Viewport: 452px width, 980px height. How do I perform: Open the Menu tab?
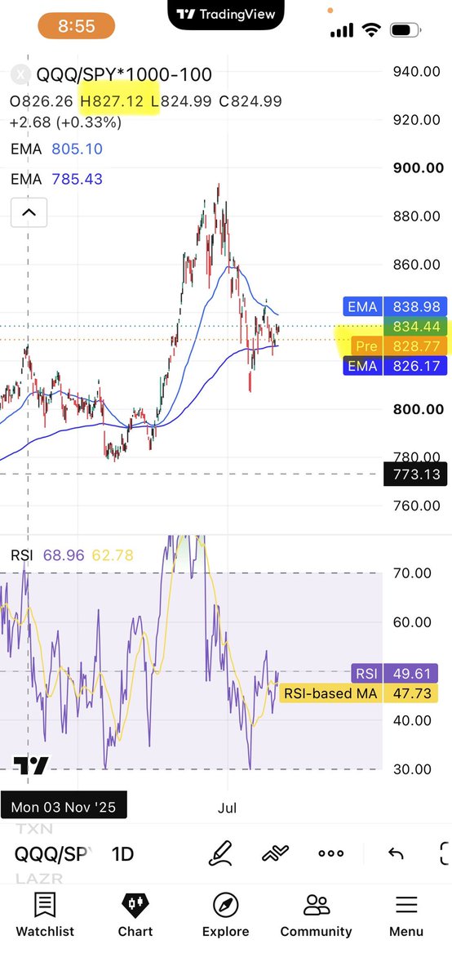[406, 915]
